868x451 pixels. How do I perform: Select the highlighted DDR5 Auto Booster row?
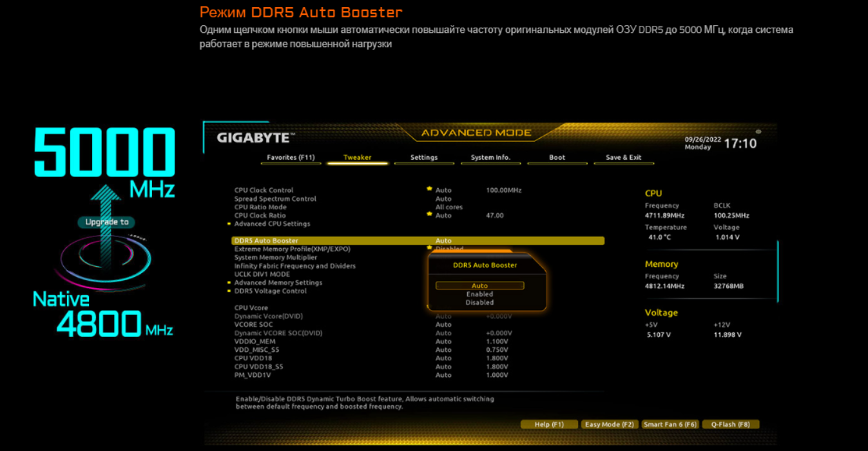418,241
